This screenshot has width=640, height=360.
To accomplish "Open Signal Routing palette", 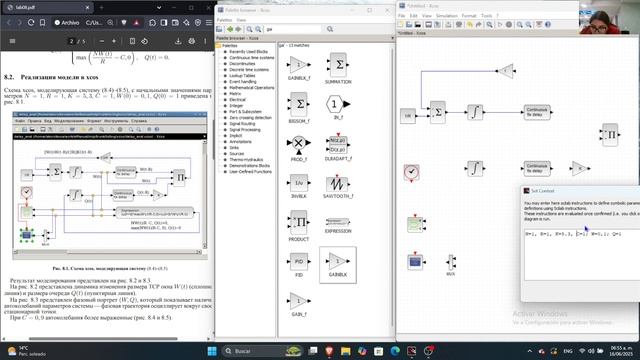I will pos(242,123).
